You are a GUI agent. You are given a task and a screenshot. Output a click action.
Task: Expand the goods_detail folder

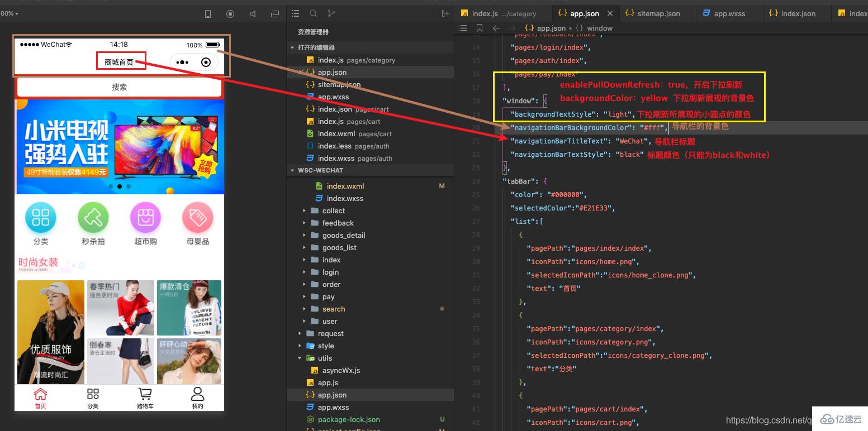(x=304, y=235)
